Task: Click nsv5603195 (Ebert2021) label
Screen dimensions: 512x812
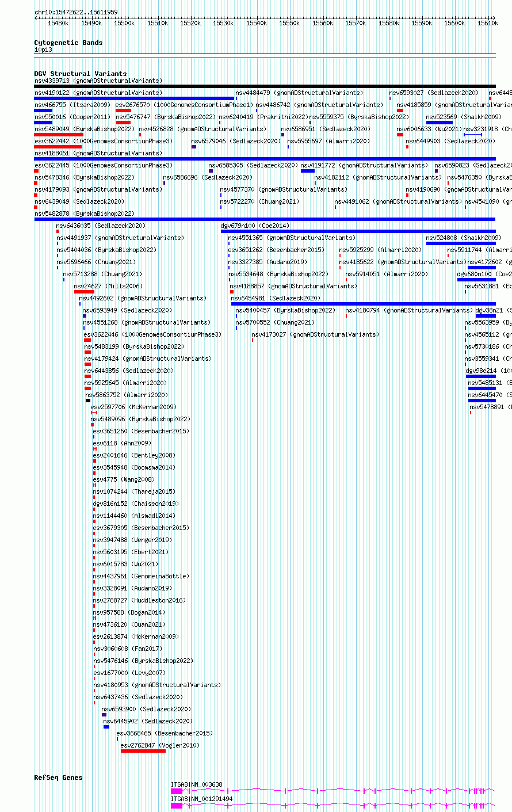Action: click(131, 552)
